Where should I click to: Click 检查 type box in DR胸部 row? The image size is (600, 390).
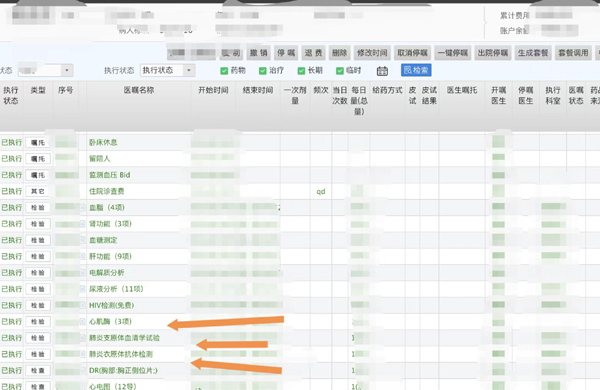click(x=38, y=370)
